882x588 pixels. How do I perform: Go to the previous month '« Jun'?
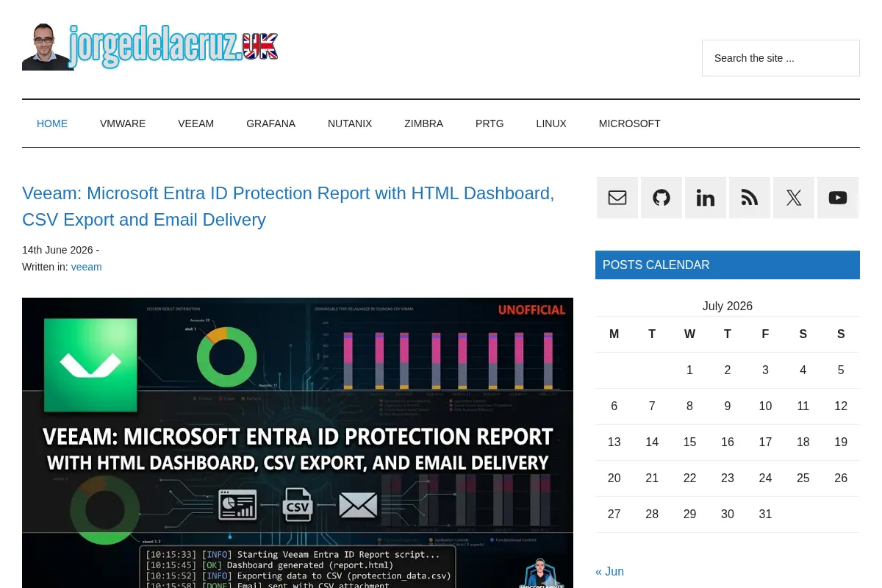[x=609, y=571]
